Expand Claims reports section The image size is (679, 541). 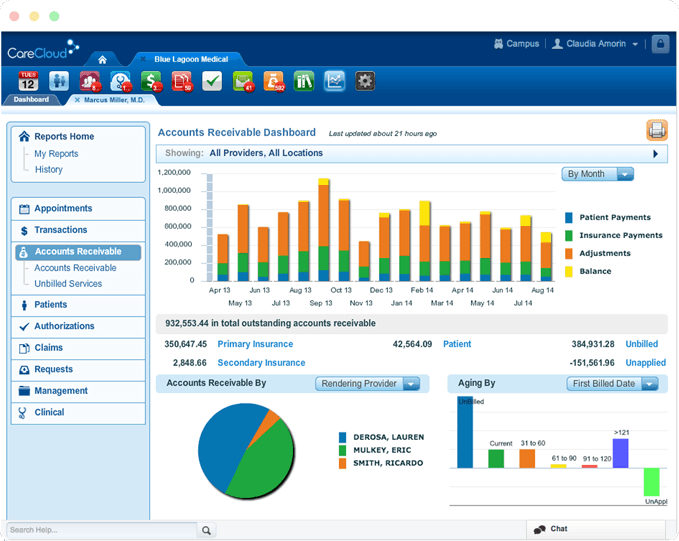[78, 348]
